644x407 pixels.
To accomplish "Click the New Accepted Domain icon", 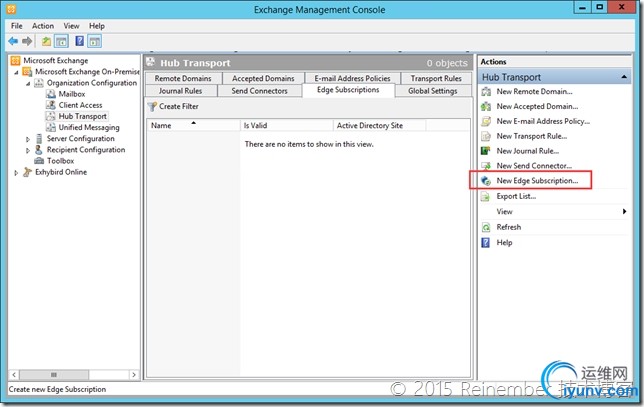I will coord(486,106).
